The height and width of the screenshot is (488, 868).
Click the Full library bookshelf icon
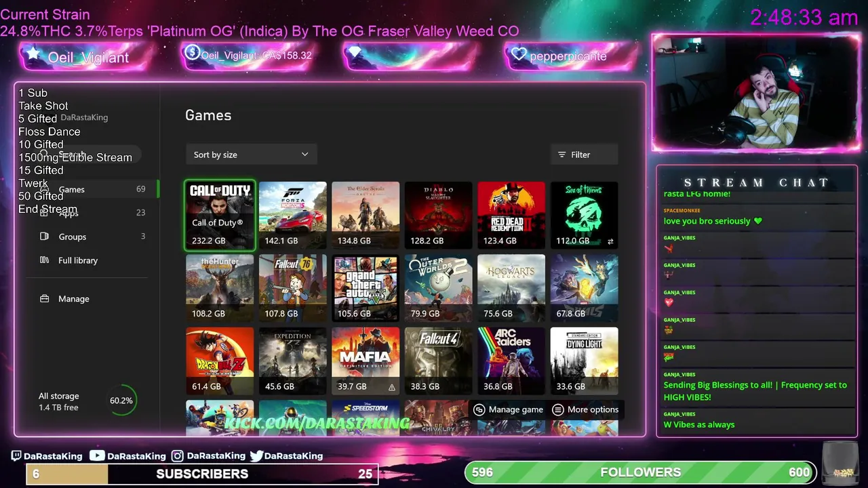[44, 260]
